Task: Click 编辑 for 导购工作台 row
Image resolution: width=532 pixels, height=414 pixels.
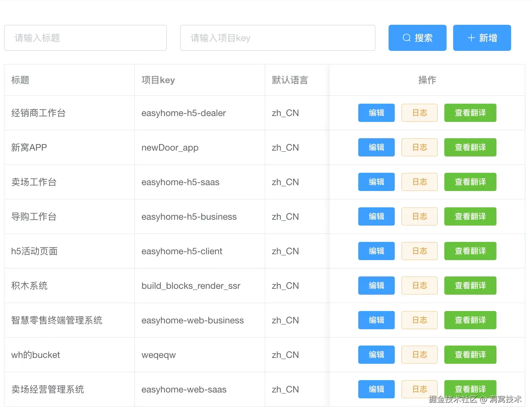Action: pyautogui.click(x=376, y=216)
